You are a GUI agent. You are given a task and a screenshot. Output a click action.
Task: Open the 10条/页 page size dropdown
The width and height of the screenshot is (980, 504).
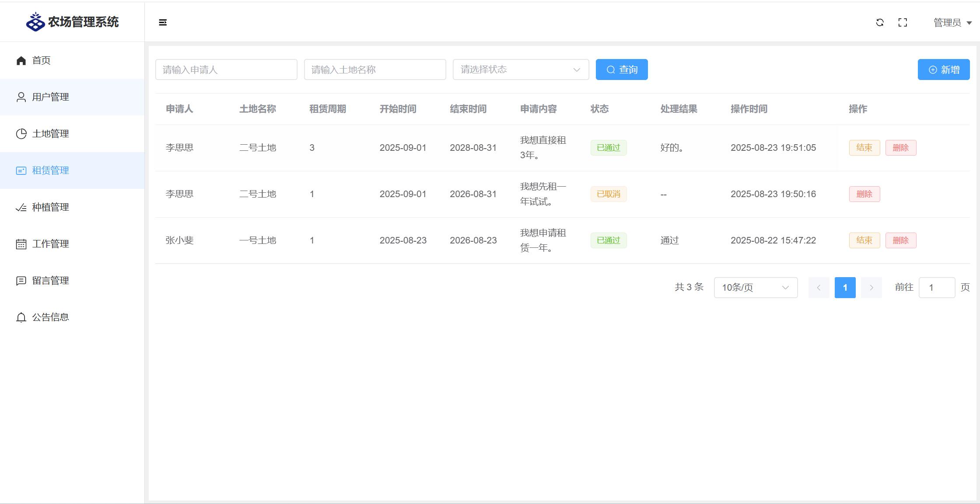[756, 288]
